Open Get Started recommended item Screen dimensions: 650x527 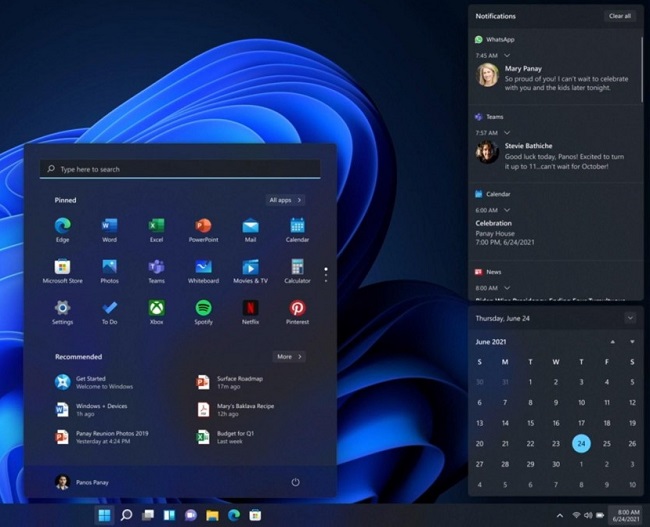(x=94, y=382)
